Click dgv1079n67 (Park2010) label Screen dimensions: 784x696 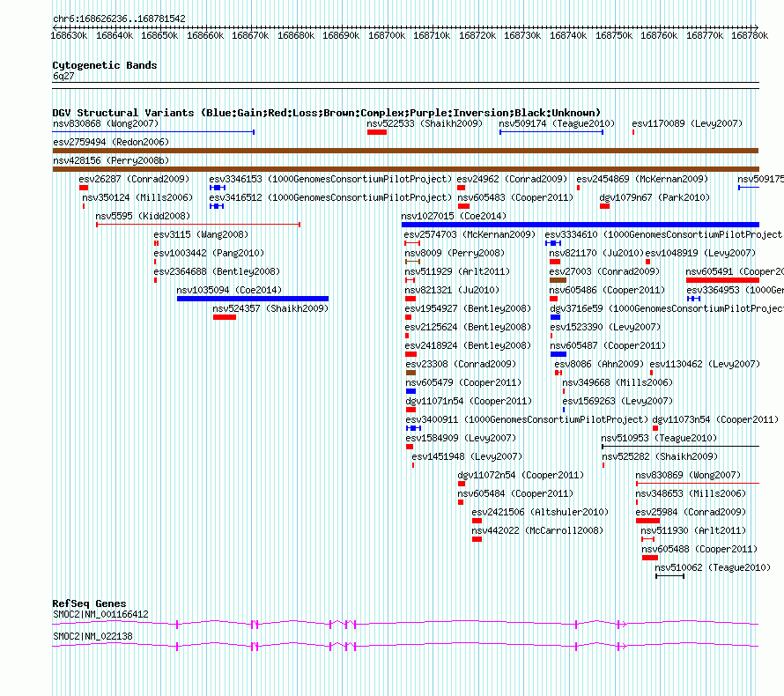pyautogui.click(x=655, y=197)
